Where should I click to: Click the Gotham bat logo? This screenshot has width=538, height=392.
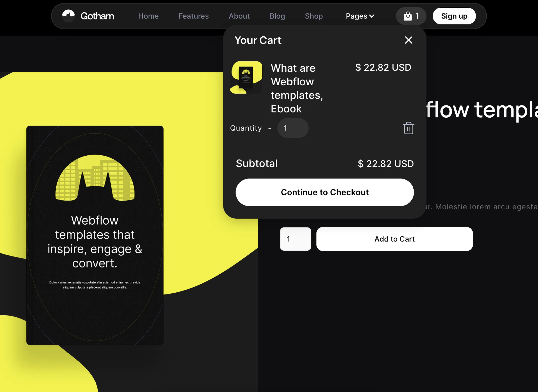click(68, 16)
